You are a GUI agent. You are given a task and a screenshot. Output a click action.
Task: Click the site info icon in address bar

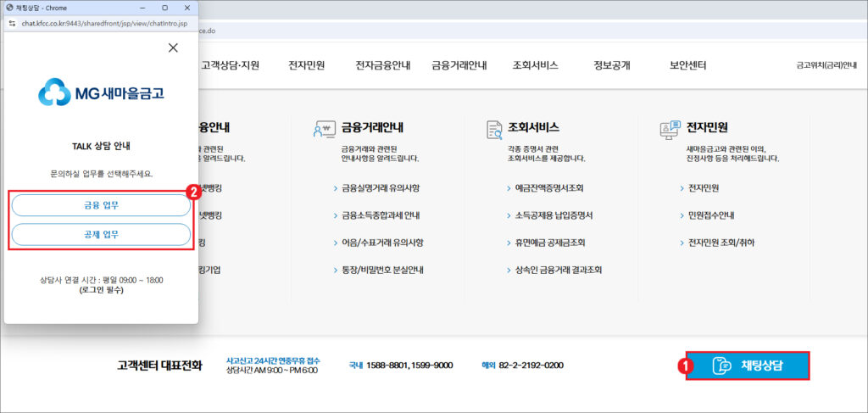[x=12, y=24]
